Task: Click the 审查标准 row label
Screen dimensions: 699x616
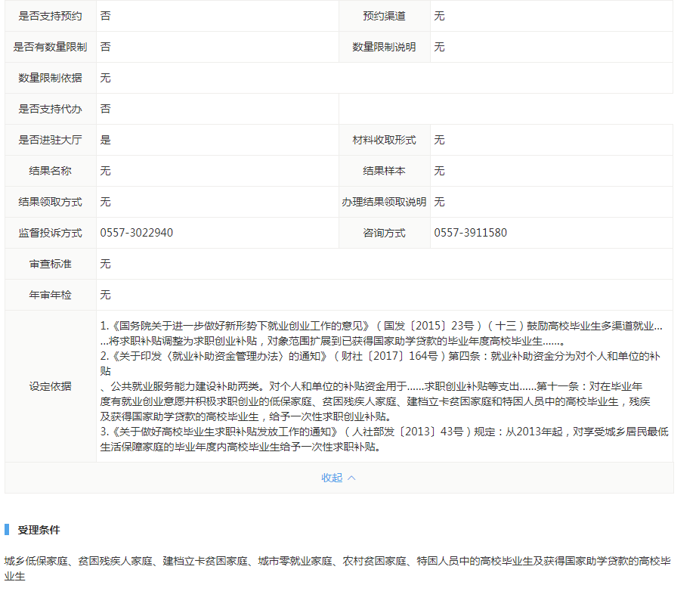Action: [x=50, y=264]
